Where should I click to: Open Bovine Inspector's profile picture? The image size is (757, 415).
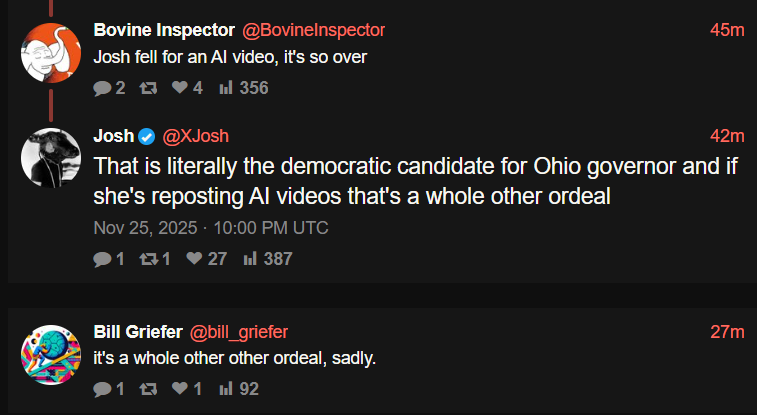coord(50,53)
